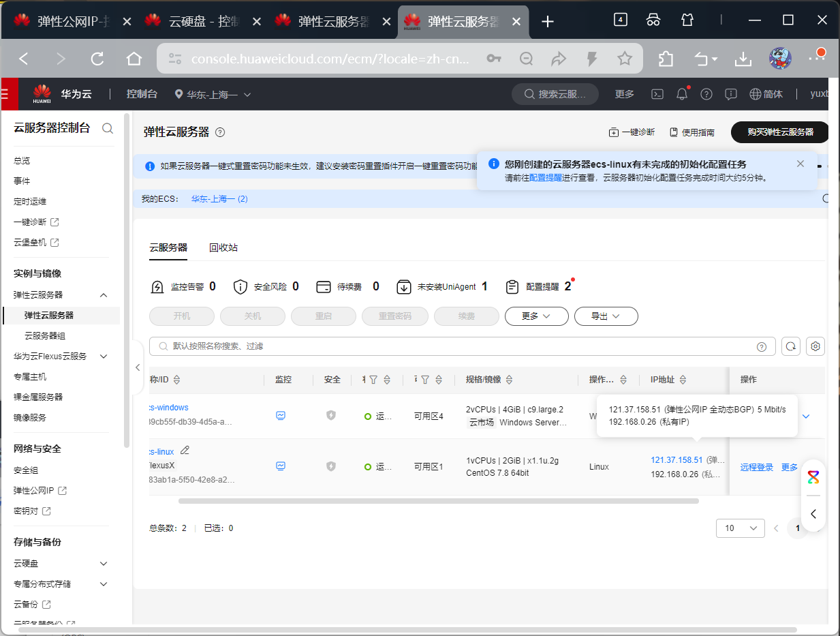Open the 使用指南 guide

click(692, 132)
